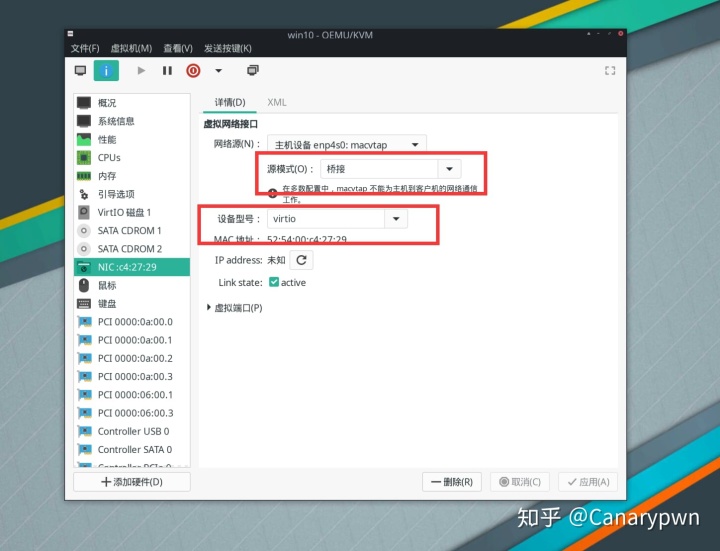Select PCI 0000:0a:00.2 device
Viewport: 720px width, 551px height.
pos(132,358)
